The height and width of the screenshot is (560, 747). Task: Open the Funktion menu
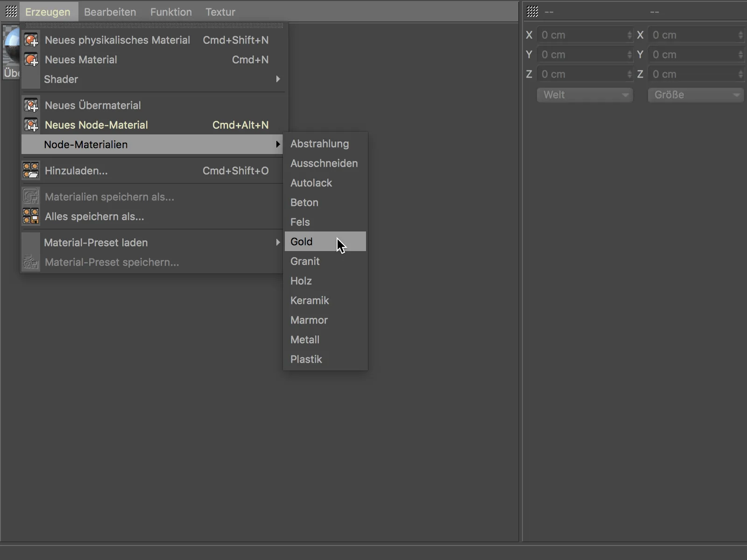tap(171, 12)
